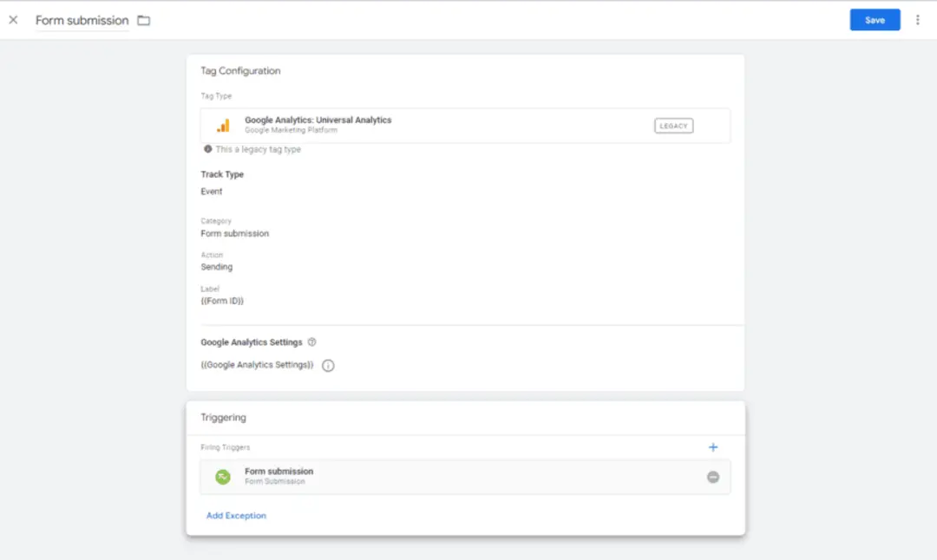Image resolution: width=937 pixels, height=560 pixels.
Task: Add a firing trigger with the plus icon
Action: (713, 447)
